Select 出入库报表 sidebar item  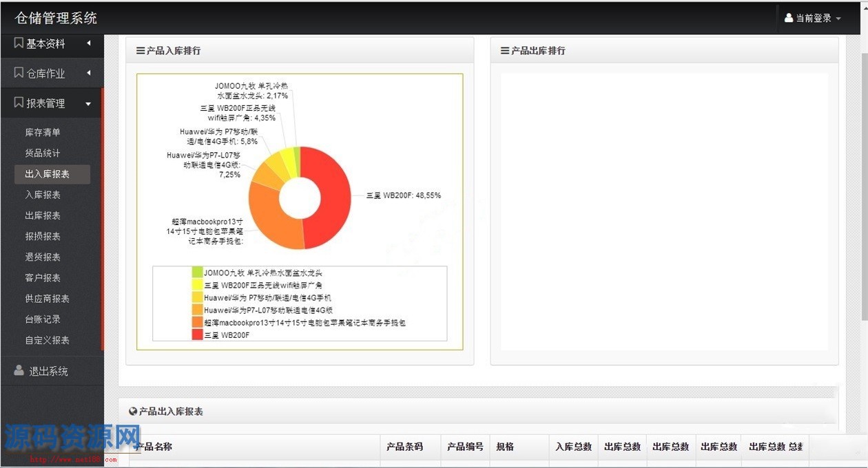pyautogui.click(x=47, y=174)
